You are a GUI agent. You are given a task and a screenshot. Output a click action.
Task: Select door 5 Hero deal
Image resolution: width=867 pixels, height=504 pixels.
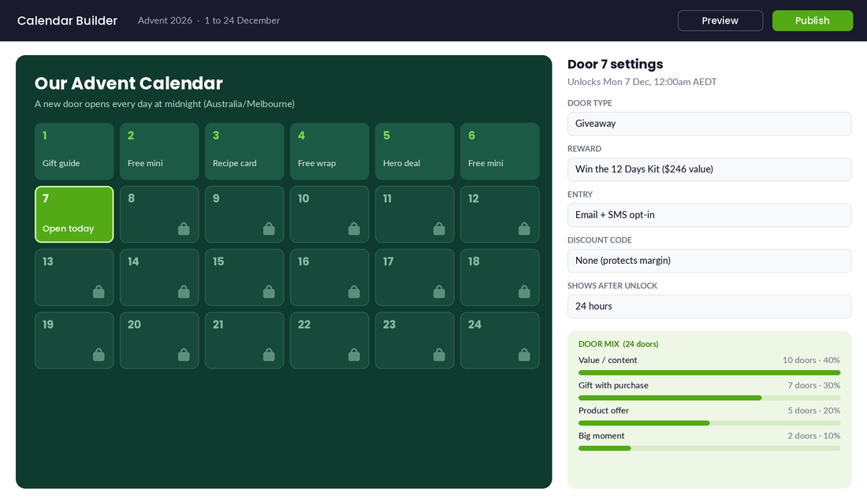(415, 151)
